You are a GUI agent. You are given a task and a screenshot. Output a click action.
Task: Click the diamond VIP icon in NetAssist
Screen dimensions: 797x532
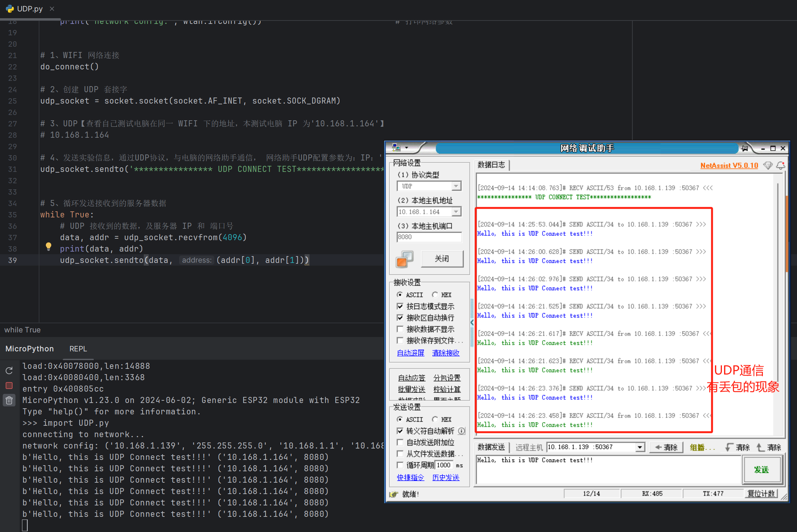point(768,165)
